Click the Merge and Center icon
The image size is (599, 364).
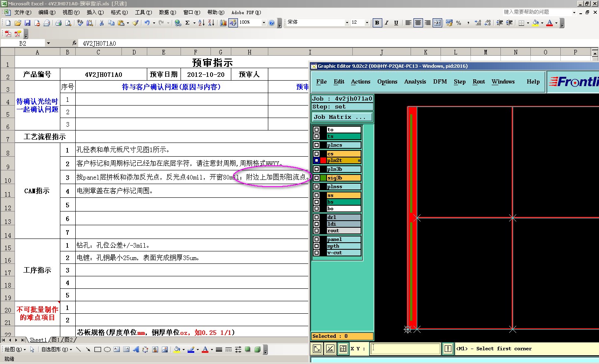(437, 23)
